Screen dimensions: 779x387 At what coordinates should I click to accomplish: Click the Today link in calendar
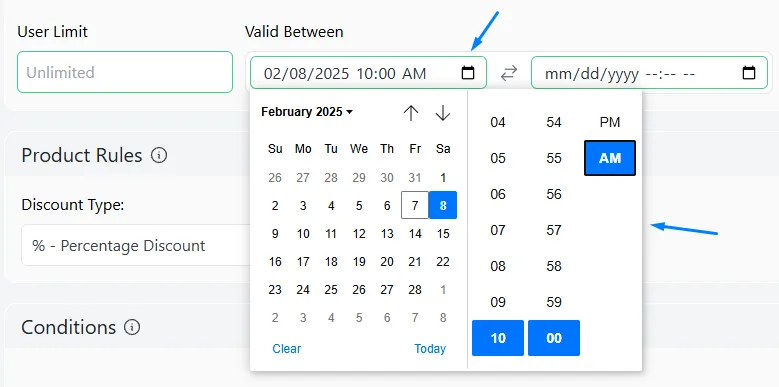point(430,349)
